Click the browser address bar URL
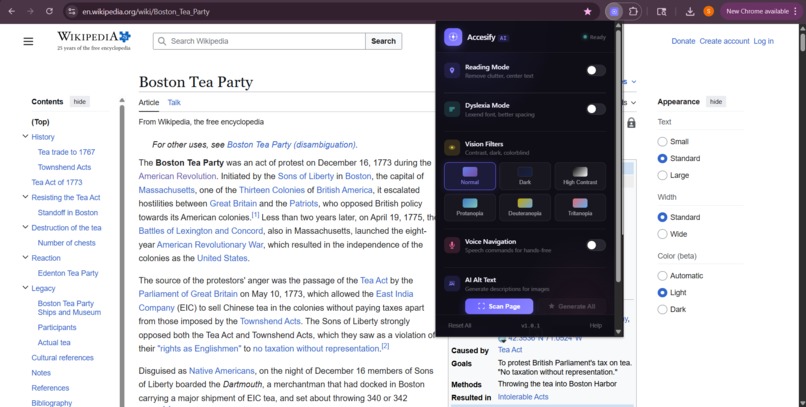 (x=146, y=11)
